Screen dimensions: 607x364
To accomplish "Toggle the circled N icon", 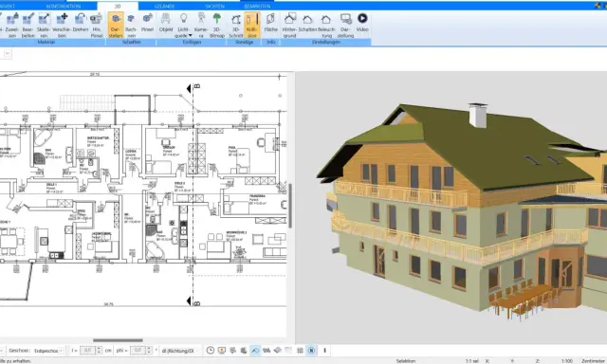I will [x=312, y=351].
